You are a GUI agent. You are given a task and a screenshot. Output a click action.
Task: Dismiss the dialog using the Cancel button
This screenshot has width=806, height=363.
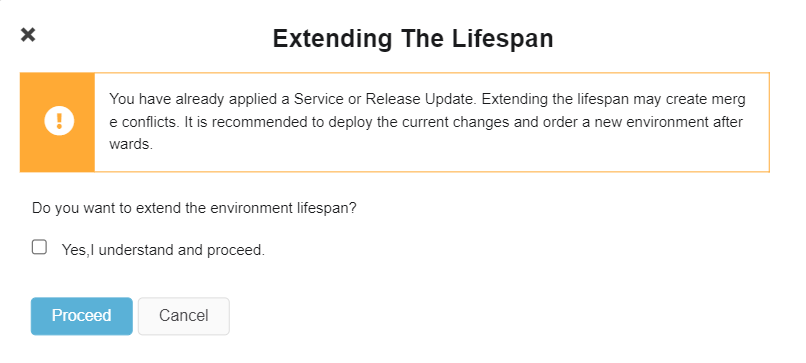(184, 316)
